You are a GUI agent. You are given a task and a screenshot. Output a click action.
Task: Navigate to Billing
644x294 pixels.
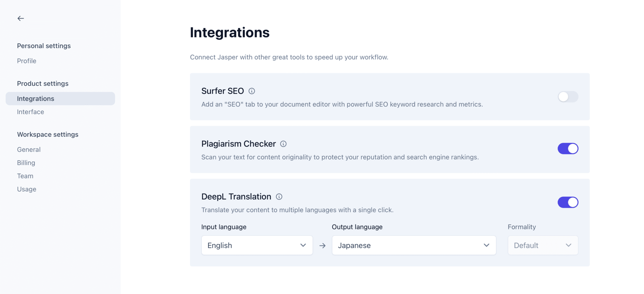(26, 163)
